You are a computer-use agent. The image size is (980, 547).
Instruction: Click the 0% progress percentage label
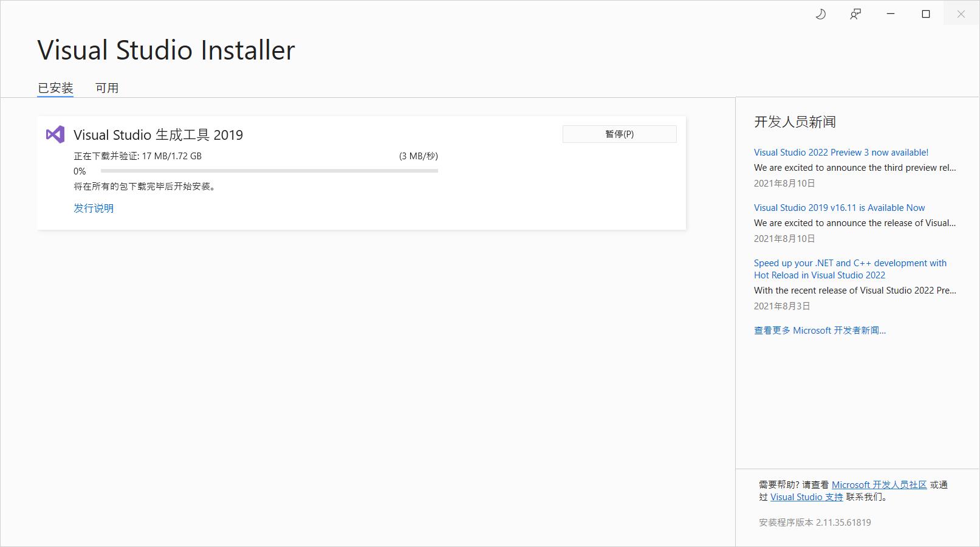coord(80,171)
